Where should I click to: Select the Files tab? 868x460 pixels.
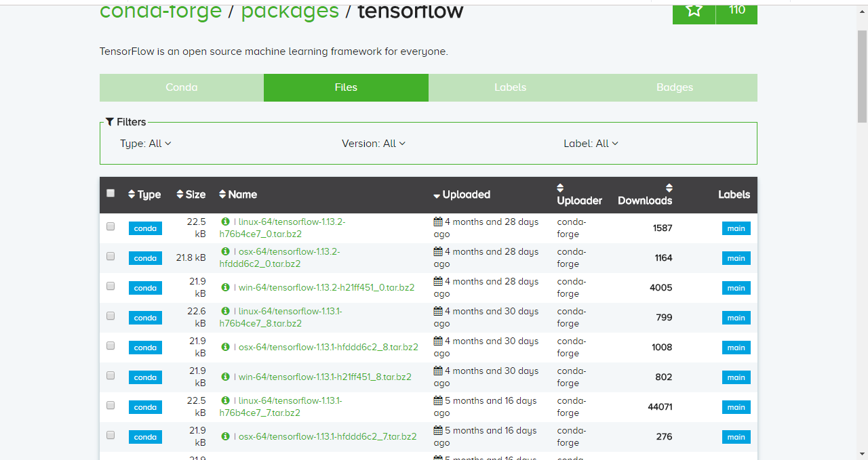[346, 87]
